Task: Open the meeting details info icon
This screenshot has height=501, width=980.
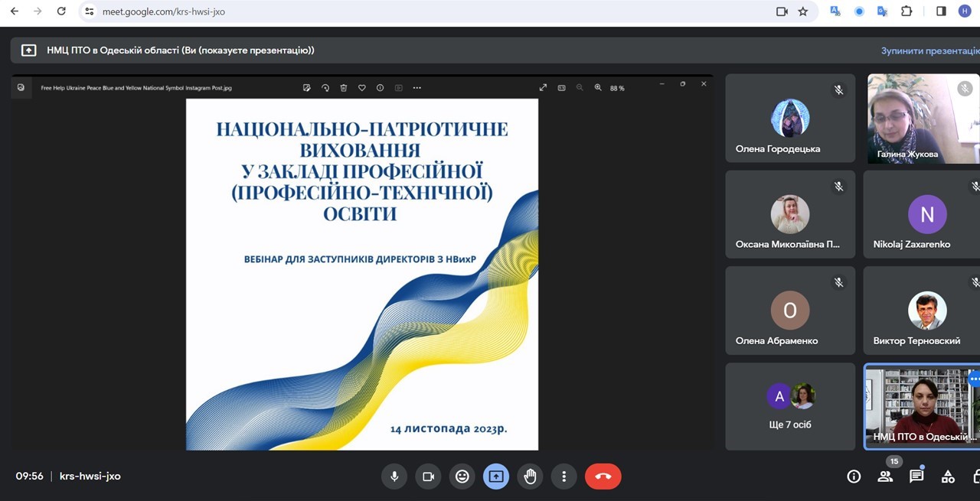Action: (854, 477)
